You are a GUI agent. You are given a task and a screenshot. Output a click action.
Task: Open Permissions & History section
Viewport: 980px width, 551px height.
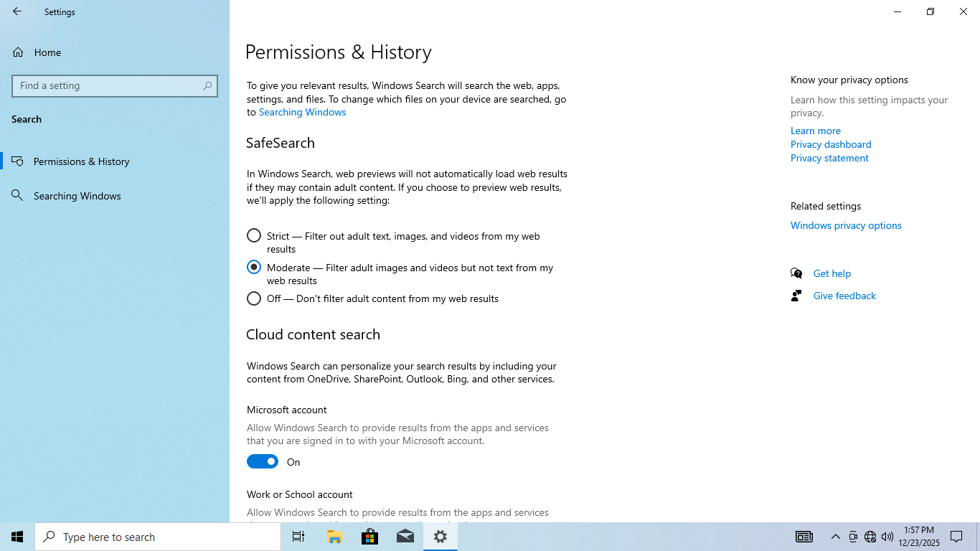(81, 161)
